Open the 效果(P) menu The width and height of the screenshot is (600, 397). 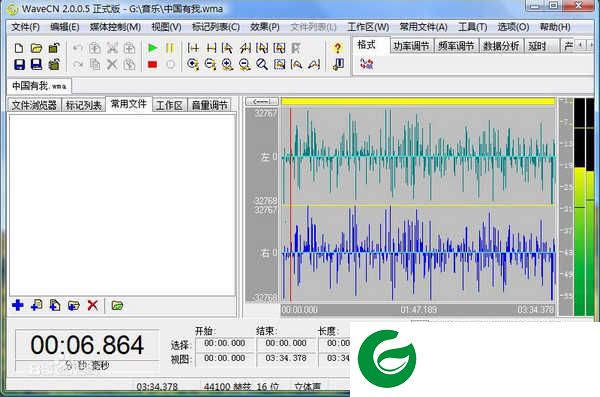[265, 27]
